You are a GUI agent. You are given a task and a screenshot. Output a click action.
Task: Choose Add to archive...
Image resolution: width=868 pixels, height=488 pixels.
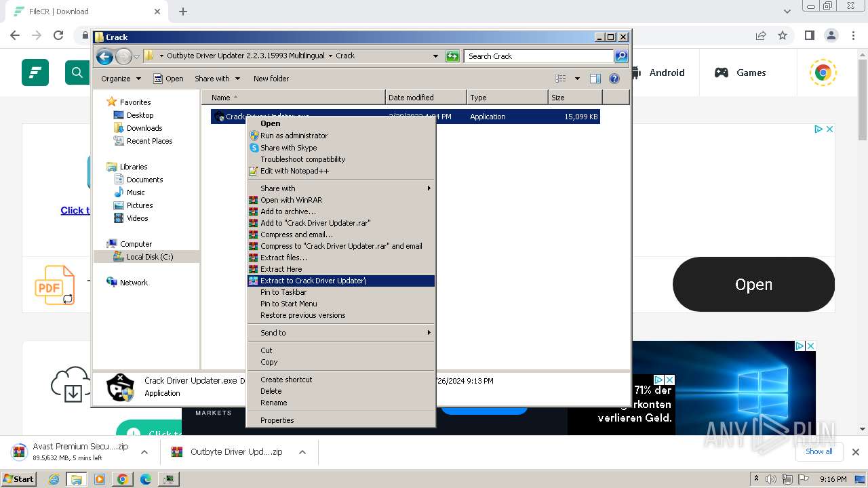[x=341, y=211]
